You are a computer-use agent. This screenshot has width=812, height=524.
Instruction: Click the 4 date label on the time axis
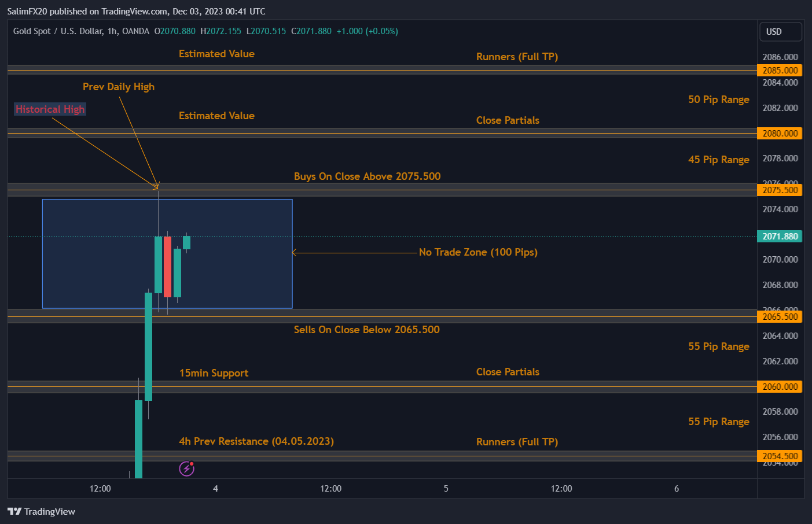point(215,488)
